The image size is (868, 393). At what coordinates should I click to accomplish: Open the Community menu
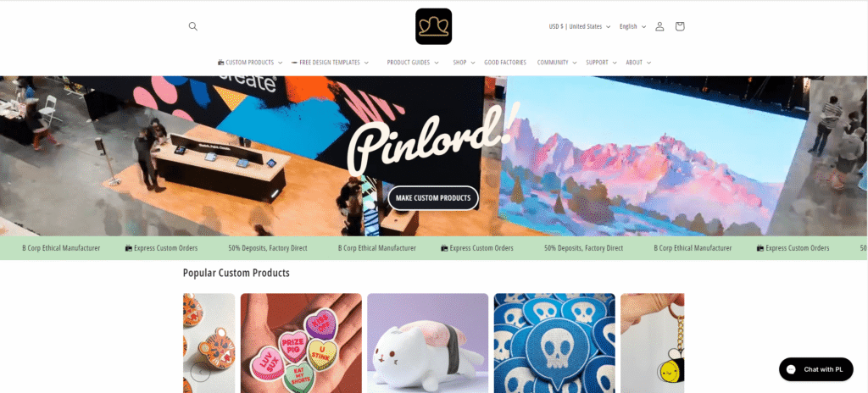click(556, 63)
